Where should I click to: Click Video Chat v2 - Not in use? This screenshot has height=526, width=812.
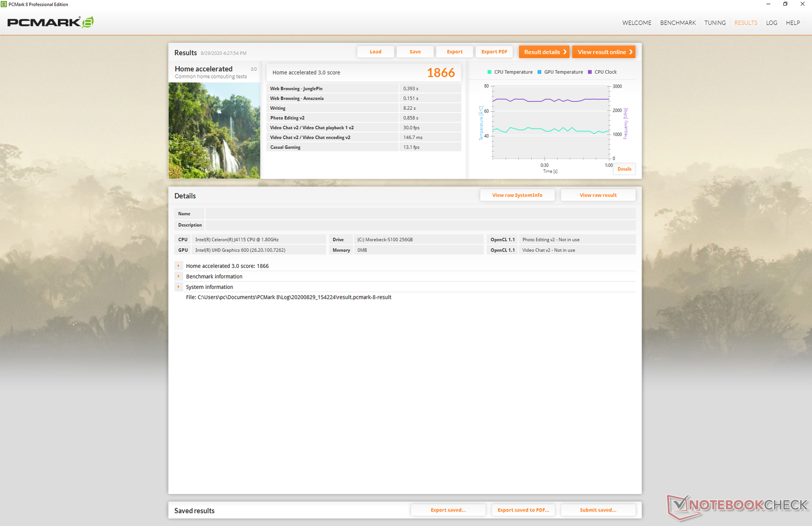(548, 250)
